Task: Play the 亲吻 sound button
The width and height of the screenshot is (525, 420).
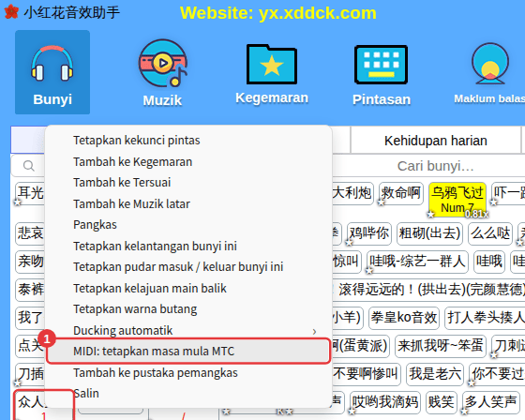Action: [30, 261]
